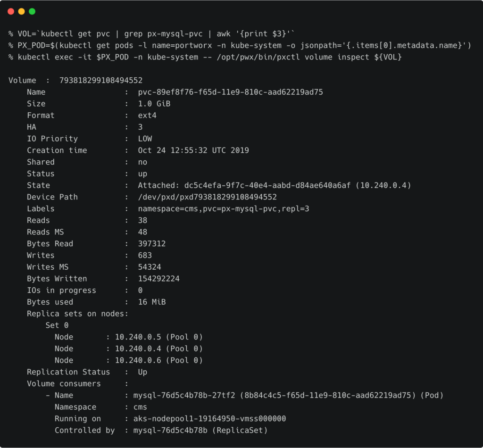Click the red close window button
Screen dimensions: 483x448
[11, 11]
